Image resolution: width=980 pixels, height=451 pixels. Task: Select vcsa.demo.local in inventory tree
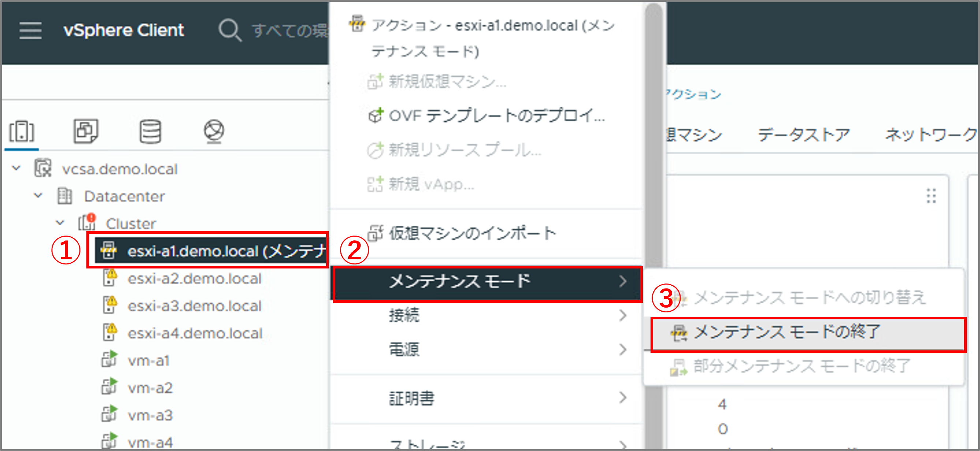[x=120, y=169]
